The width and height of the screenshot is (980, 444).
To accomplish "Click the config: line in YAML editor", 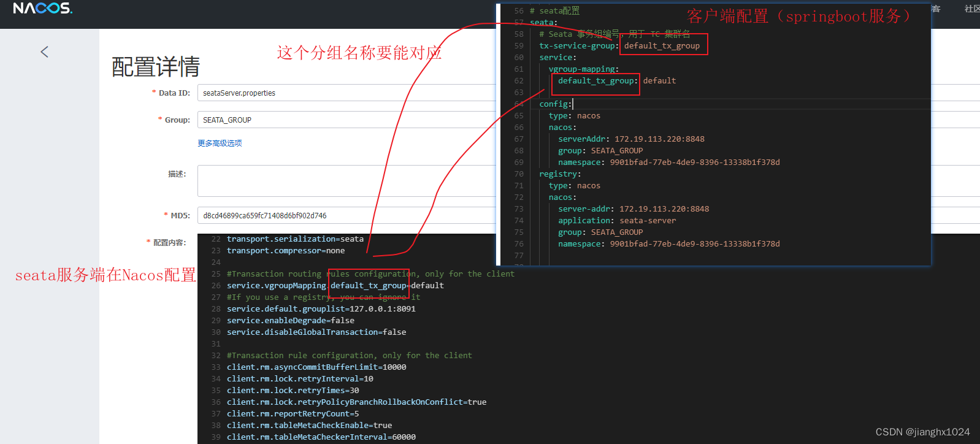I will tap(556, 104).
